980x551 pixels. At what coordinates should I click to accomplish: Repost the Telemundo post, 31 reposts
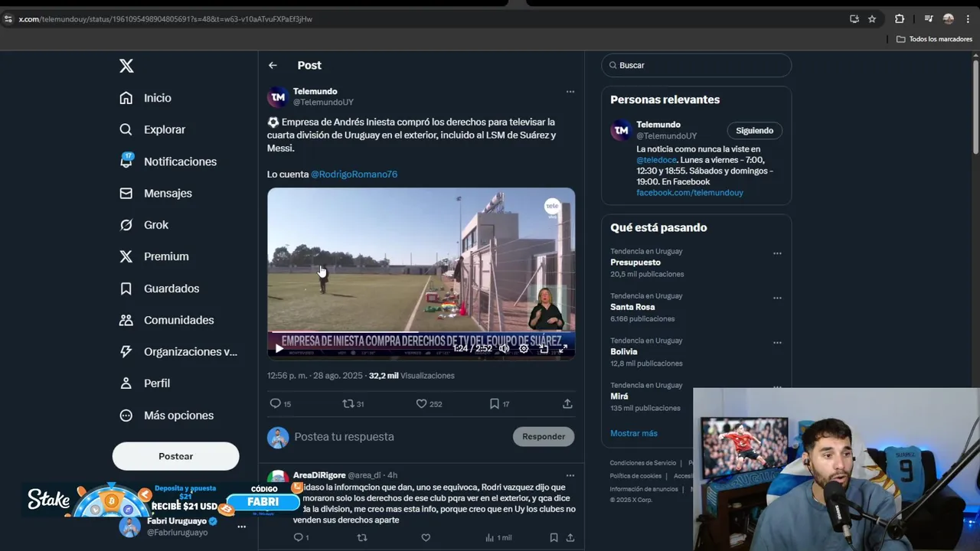[x=353, y=404]
